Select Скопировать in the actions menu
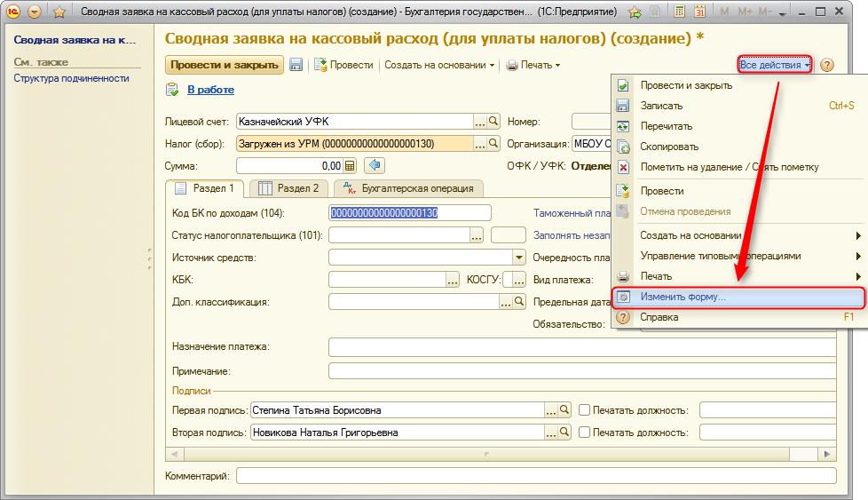Screen dimensions: 868x500 point(738,147)
